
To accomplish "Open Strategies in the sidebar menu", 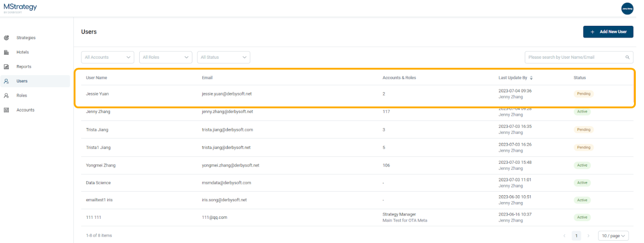I will click(26, 38).
